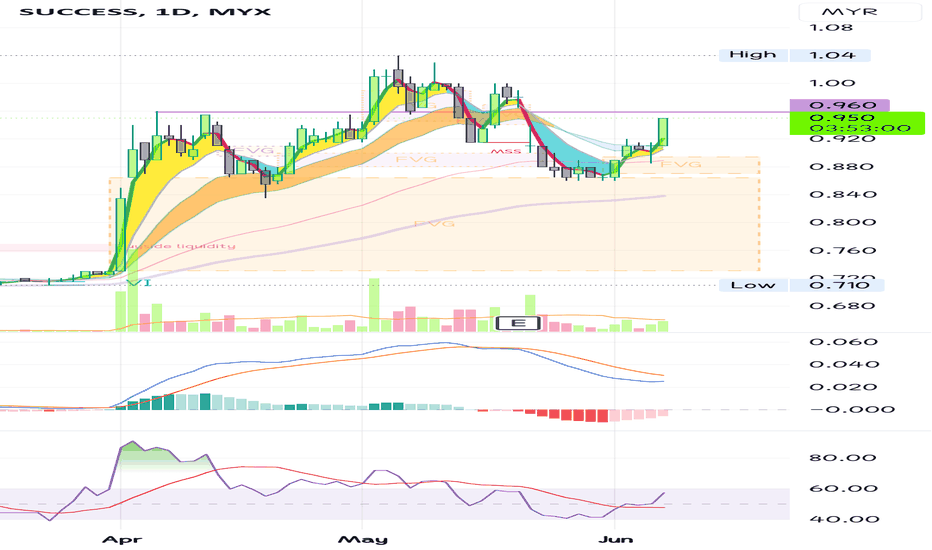This screenshot has height=550, width=932.
Task: Click the 0.800 price axis value
Action: click(x=843, y=222)
